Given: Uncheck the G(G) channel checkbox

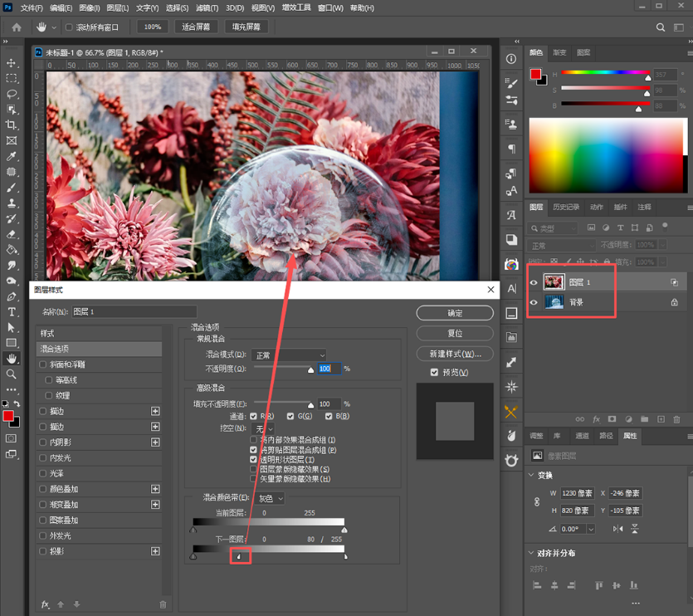Looking at the screenshot, I should [290, 416].
